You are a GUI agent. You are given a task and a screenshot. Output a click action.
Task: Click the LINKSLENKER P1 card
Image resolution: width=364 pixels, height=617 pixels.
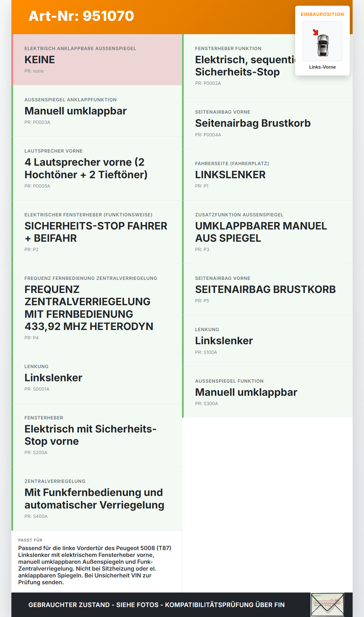coord(267,175)
